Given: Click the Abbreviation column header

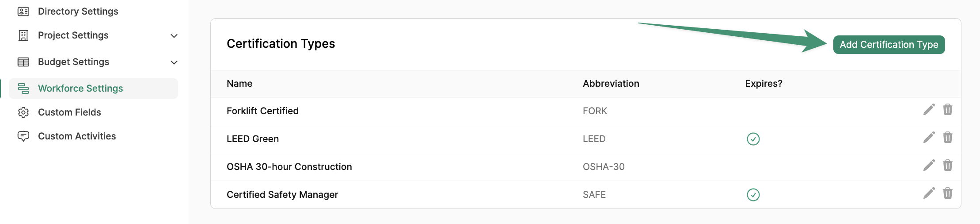Looking at the screenshot, I should tap(611, 84).
